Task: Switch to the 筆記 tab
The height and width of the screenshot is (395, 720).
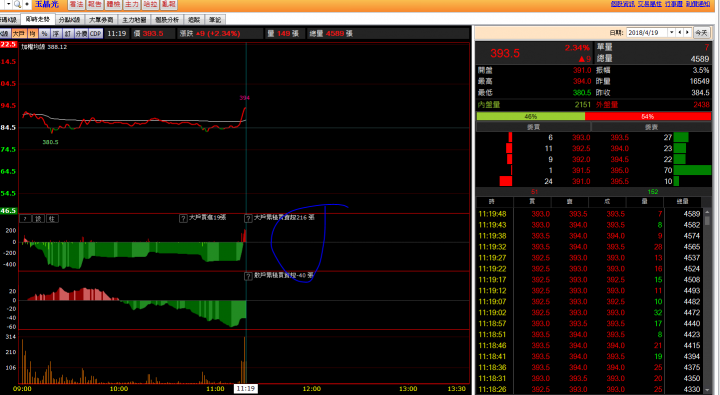Action: (215, 20)
